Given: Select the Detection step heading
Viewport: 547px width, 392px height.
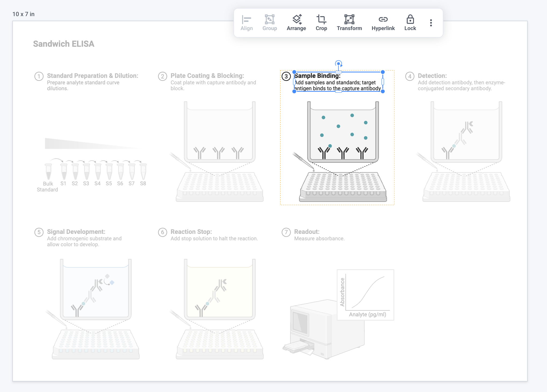Looking at the screenshot, I should click(432, 76).
